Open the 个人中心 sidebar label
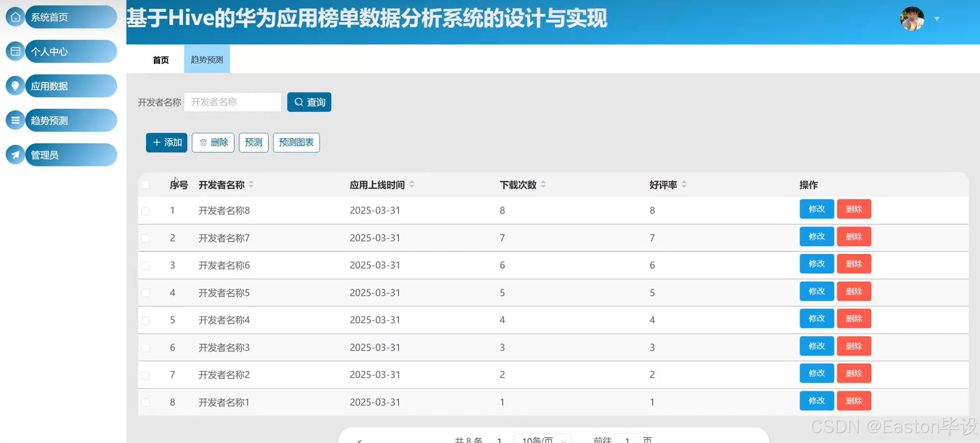Viewport: 980px width, 443px height. pos(71,51)
